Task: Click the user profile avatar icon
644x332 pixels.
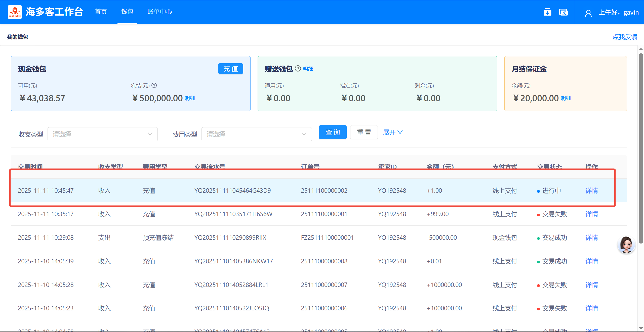Action: click(588, 13)
